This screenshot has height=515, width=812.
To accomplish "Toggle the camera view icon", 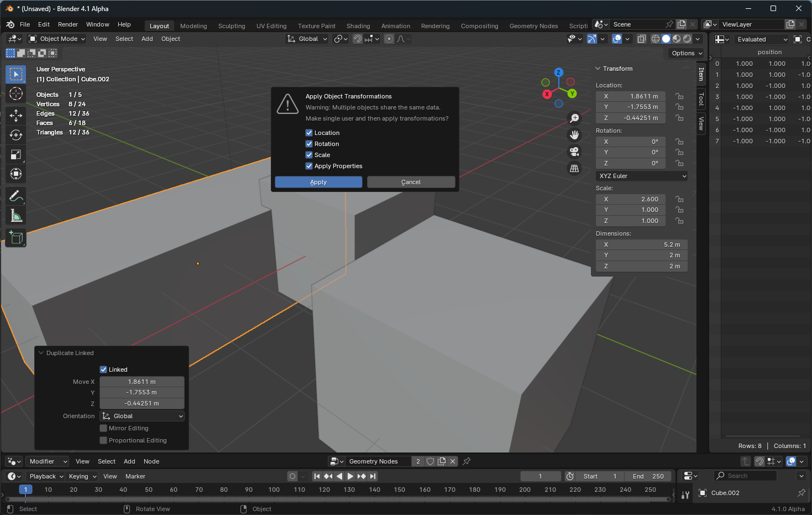I will (574, 152).
